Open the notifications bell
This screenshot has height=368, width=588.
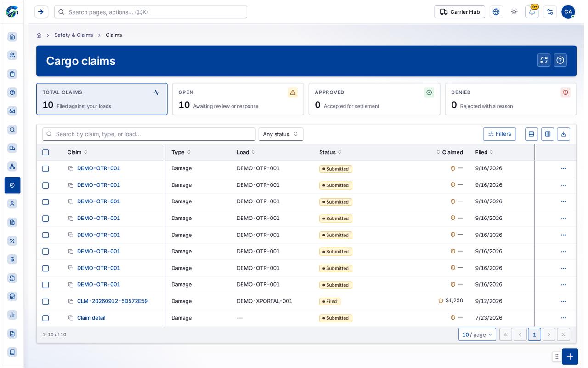(532, 12)
